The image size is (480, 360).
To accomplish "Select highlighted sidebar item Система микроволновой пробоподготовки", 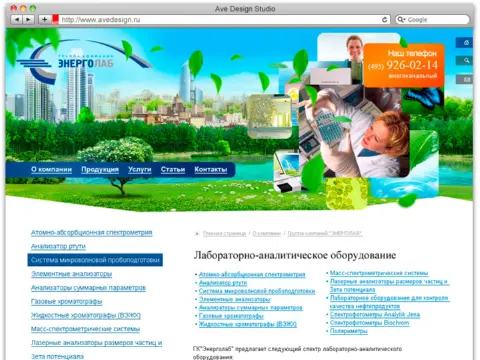I will (95, 260).
